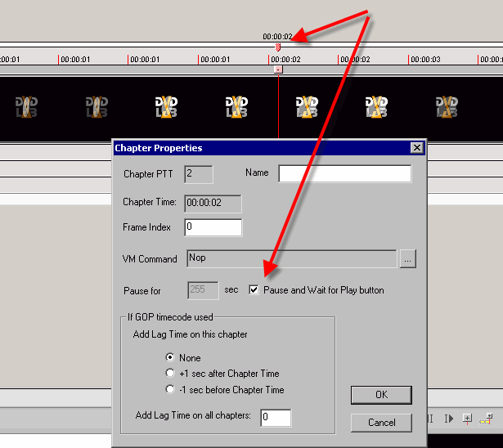
Task: Click the add chapter point icon
Action: pyautogui.click(x=467, y=419)
